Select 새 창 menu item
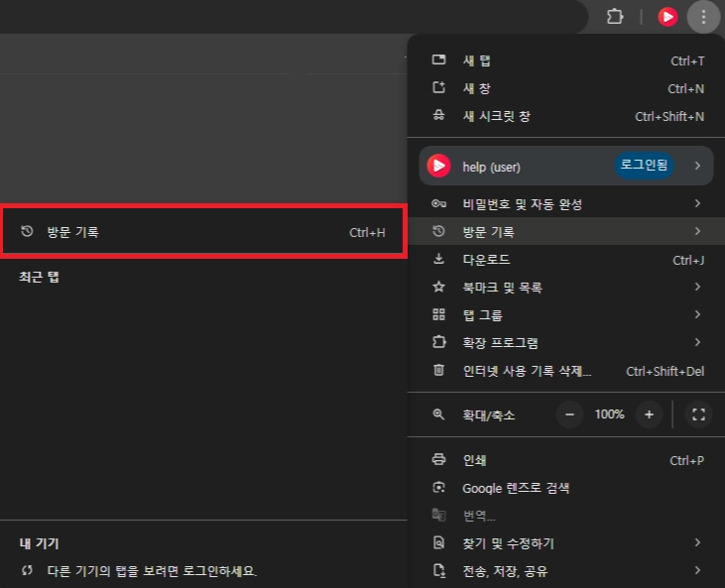This screenshot has width=725, height=588. click(x=476, y=88)
